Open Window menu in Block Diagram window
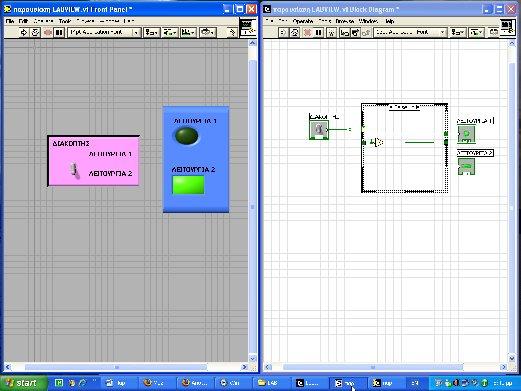 [x=368, y=21]
